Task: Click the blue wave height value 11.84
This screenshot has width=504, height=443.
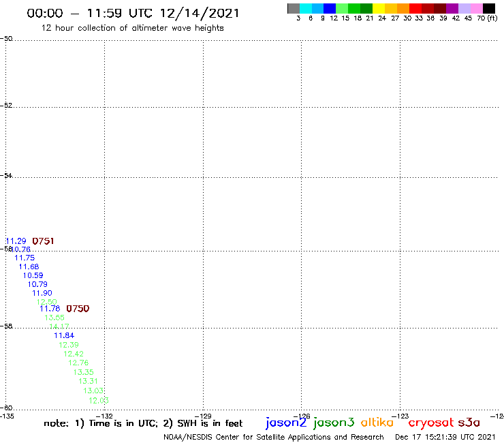Action: coord(64,335)
